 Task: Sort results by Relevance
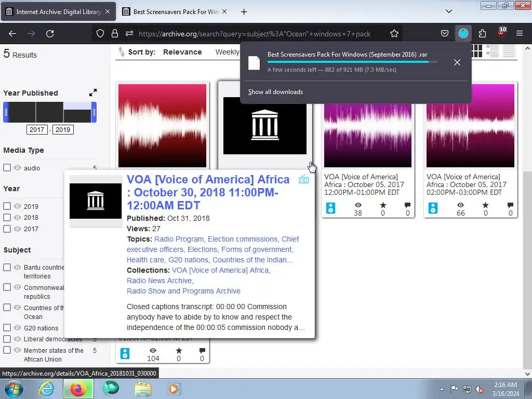coord(182,52)
